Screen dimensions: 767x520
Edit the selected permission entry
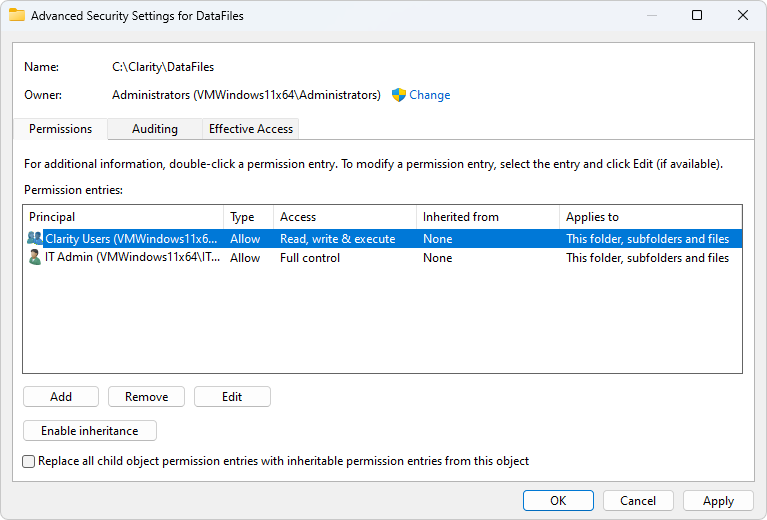[232, 397]
